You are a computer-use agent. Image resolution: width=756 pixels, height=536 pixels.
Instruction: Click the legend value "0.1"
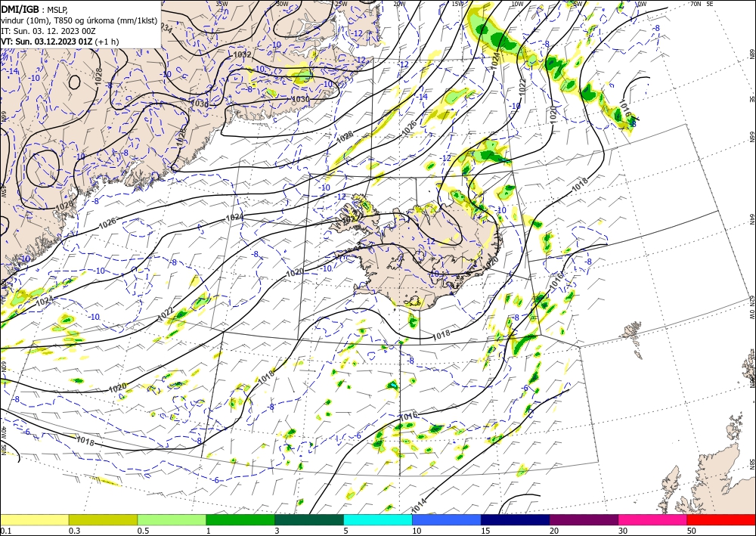pos(5,531)
